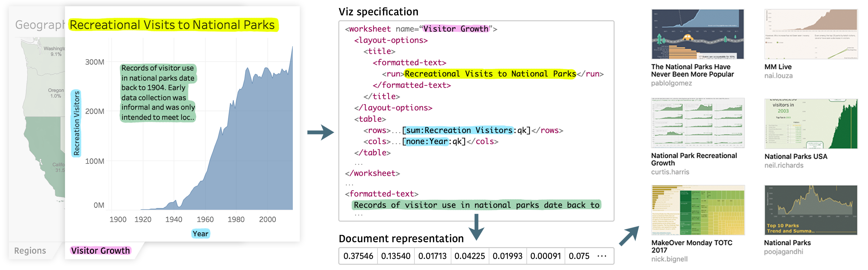Screen dimensions: 868x270
Task: Switch to the Visitor Growth tab
Action: [x=100, y=250]
